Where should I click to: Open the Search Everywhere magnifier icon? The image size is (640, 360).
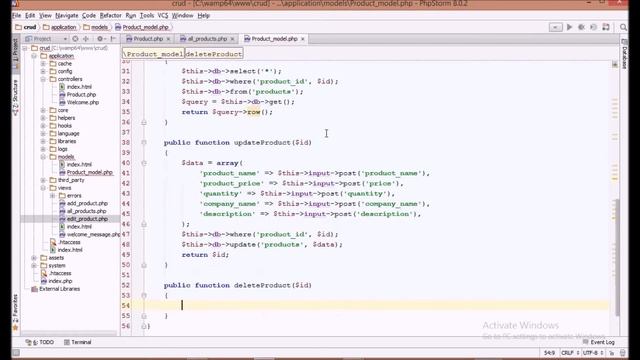(623, 27)
